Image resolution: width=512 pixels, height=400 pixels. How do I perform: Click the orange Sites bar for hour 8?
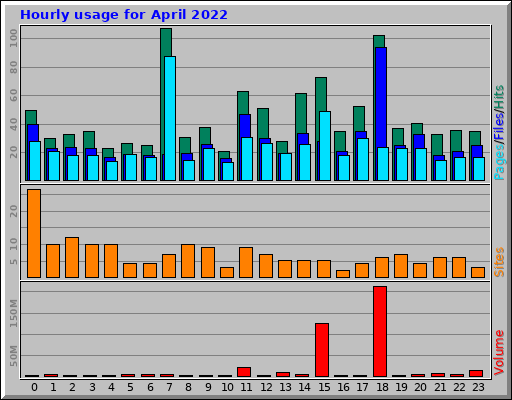tap(188, 261)
